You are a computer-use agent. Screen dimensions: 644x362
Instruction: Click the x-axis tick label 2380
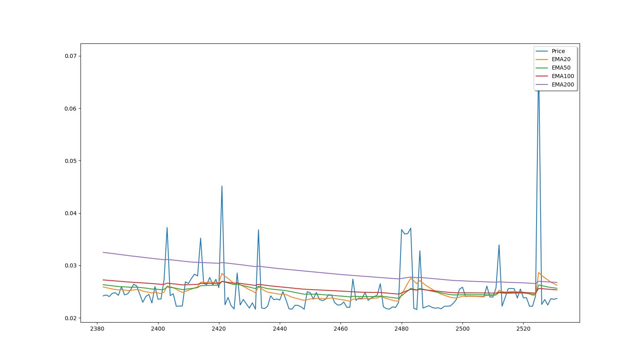point(97,329)
